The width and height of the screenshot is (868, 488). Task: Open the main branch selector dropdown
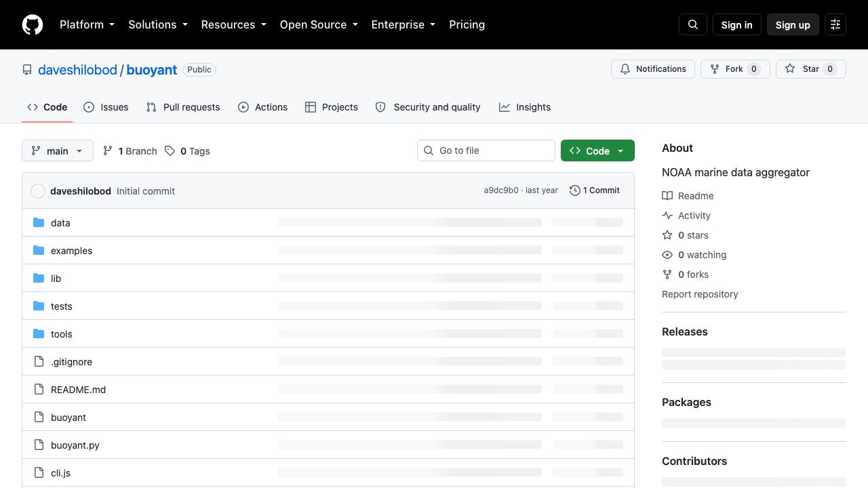(58, 150)
